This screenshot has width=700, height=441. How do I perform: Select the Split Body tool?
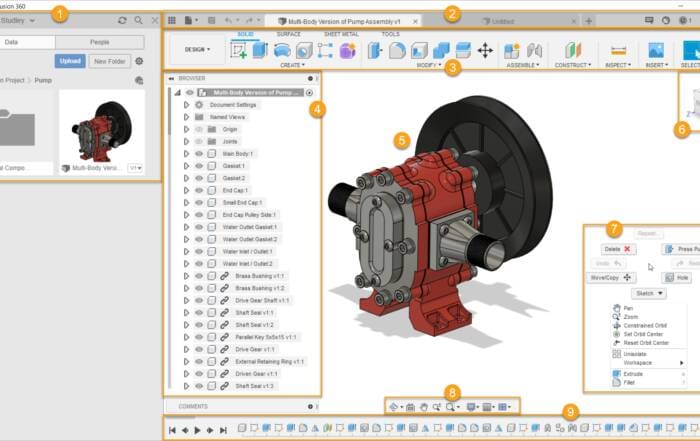463,50
